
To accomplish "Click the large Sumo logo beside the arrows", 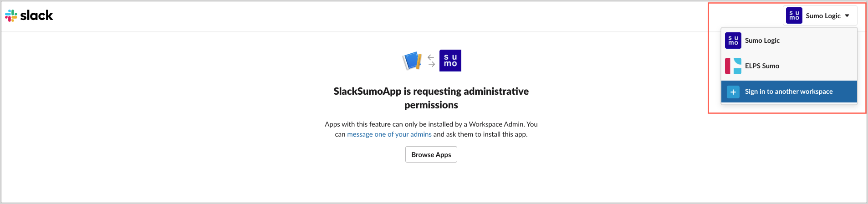I will 450,61.
